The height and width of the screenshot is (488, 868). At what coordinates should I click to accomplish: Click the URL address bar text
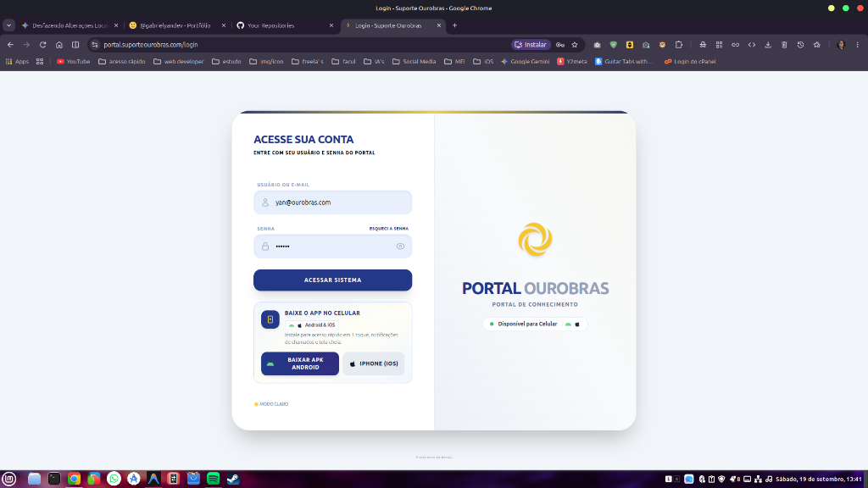coord(151,45)
